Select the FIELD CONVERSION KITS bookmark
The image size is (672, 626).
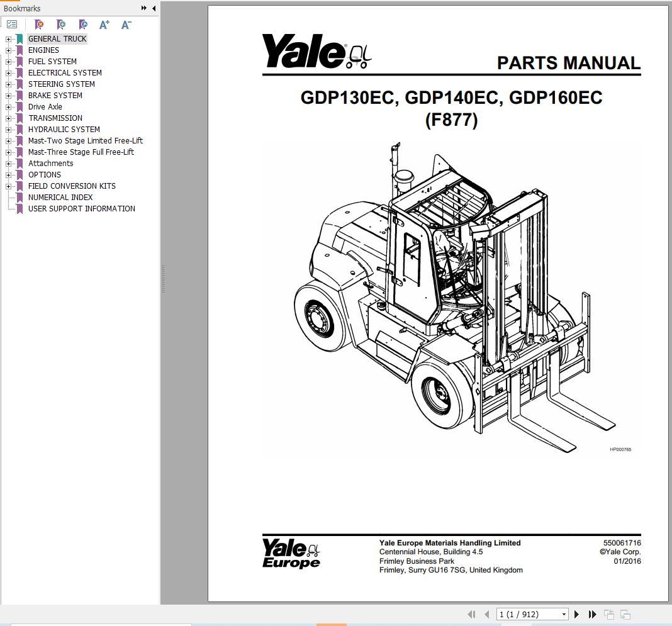(71, 186)
